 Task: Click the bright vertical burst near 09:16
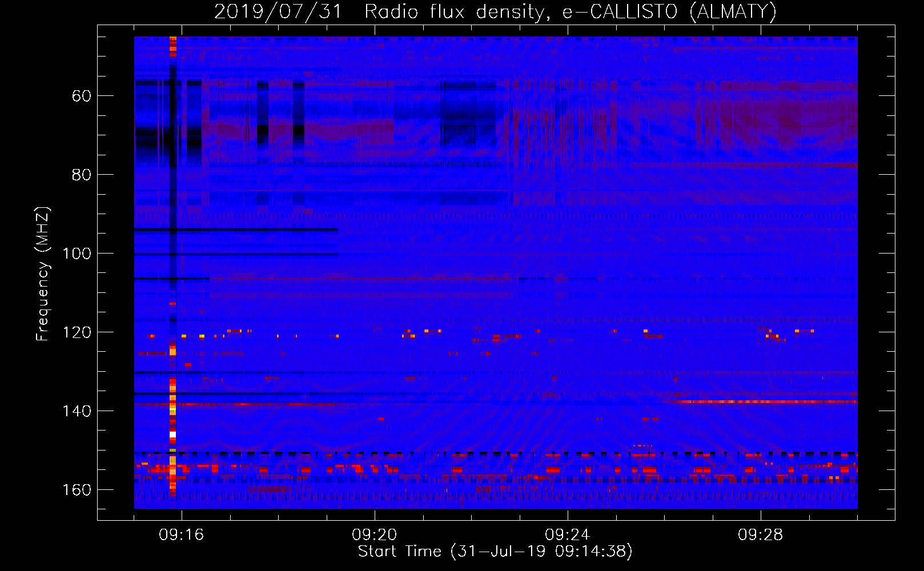click(173, 266)
